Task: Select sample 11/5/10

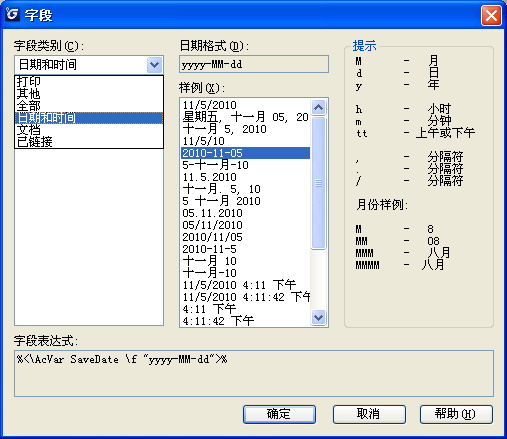Action: (246, 141)
